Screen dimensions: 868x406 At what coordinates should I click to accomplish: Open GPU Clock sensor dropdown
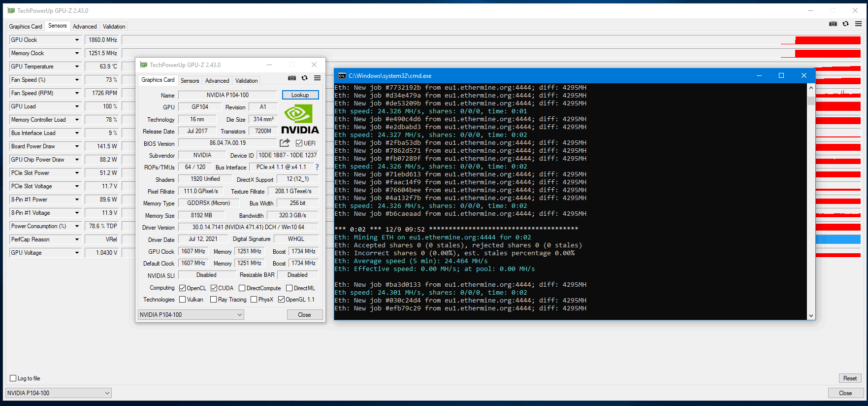point(77,40)
